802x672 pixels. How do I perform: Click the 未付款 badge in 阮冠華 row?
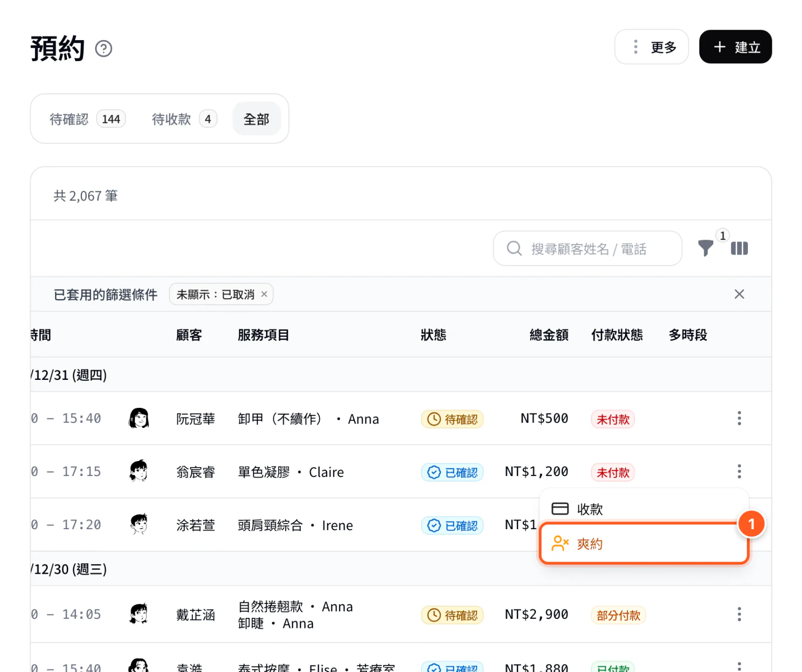[x=613, y=419]
